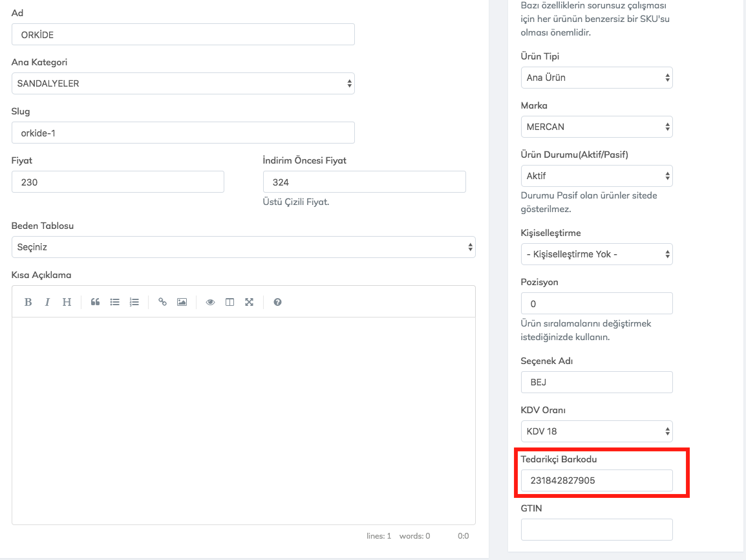
Task: Apply heading style in Kısa Açıklama editor
Action: (x=67, y=302)
